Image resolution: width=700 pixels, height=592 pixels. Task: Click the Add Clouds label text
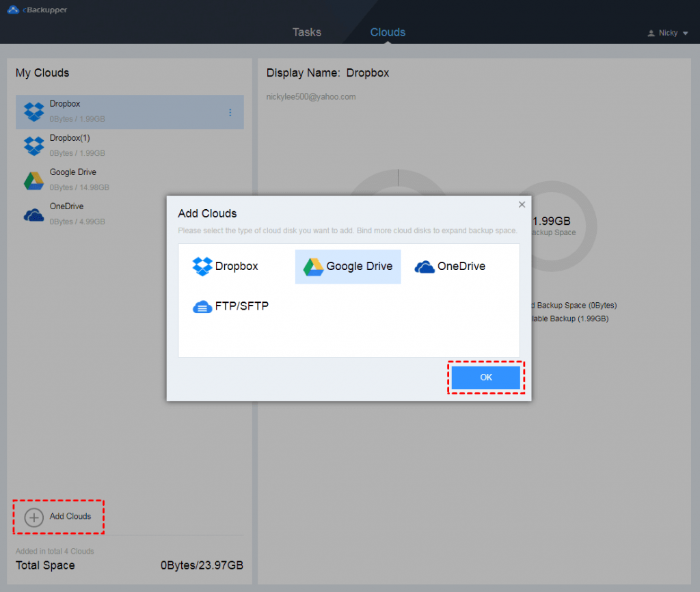point(70,517)
